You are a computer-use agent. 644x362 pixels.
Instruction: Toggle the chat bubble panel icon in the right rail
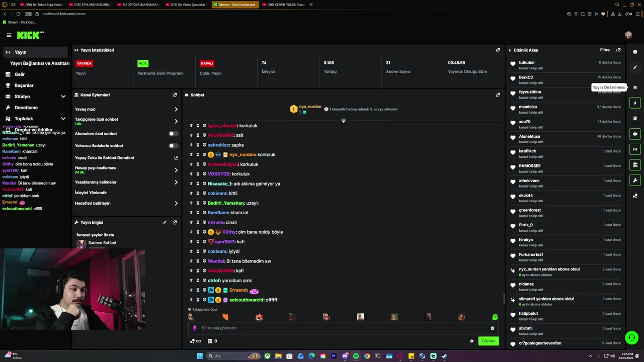[635, 134]
